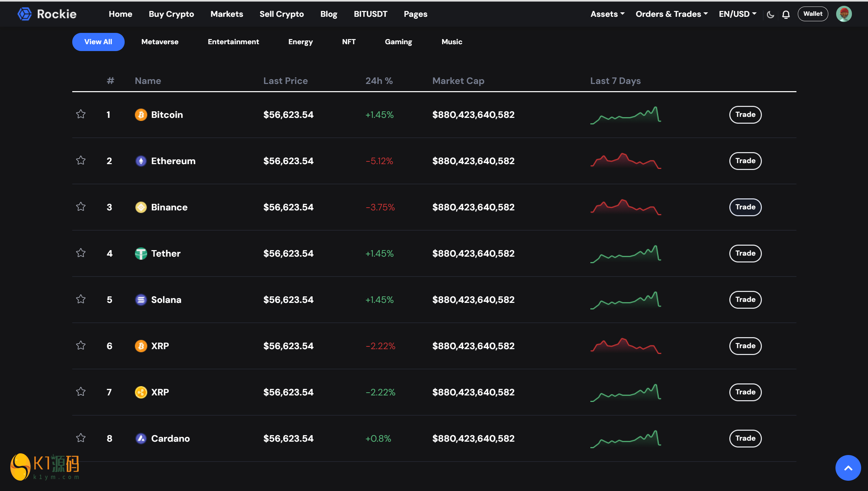The image size is (868, 491).
Task: Open notifications bell icon
Action: pos(786,14)
